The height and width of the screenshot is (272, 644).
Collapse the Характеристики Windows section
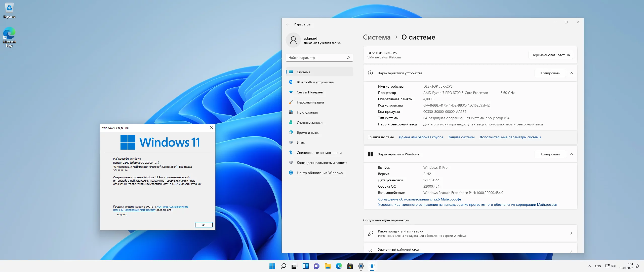pyautogui.click(x=571, y=154)
